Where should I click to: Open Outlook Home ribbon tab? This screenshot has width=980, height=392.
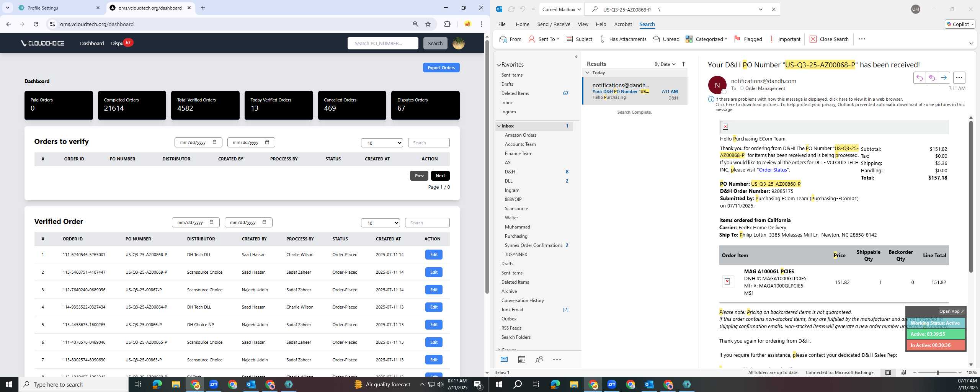click(x=522, y=24)
